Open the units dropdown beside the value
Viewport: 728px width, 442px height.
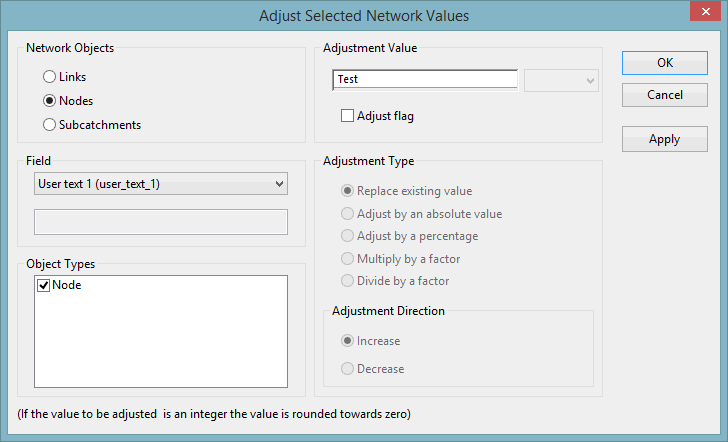tap(561, 80)
